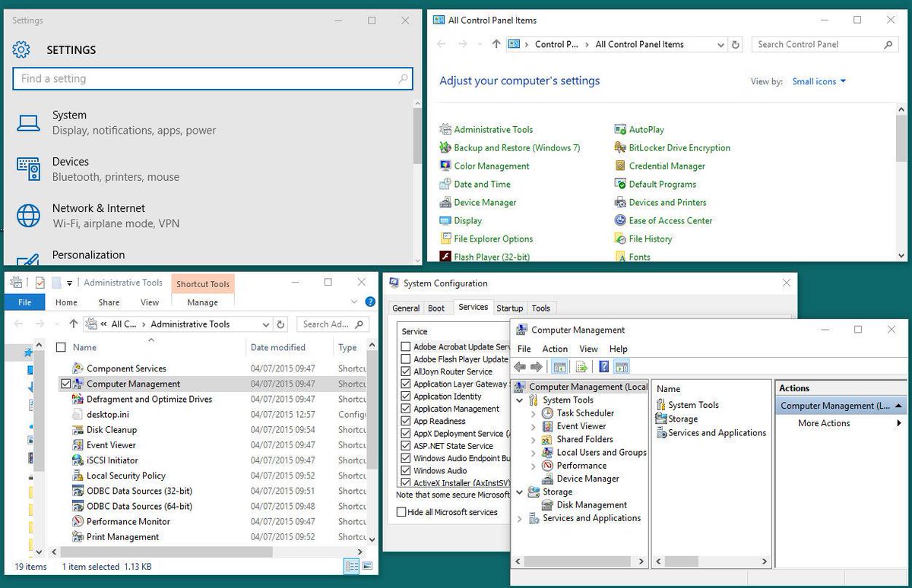The height and width of the screenshot is (588, 912).
Task: Click Settings window vertical scrollbar thumb
Action: 417,135
